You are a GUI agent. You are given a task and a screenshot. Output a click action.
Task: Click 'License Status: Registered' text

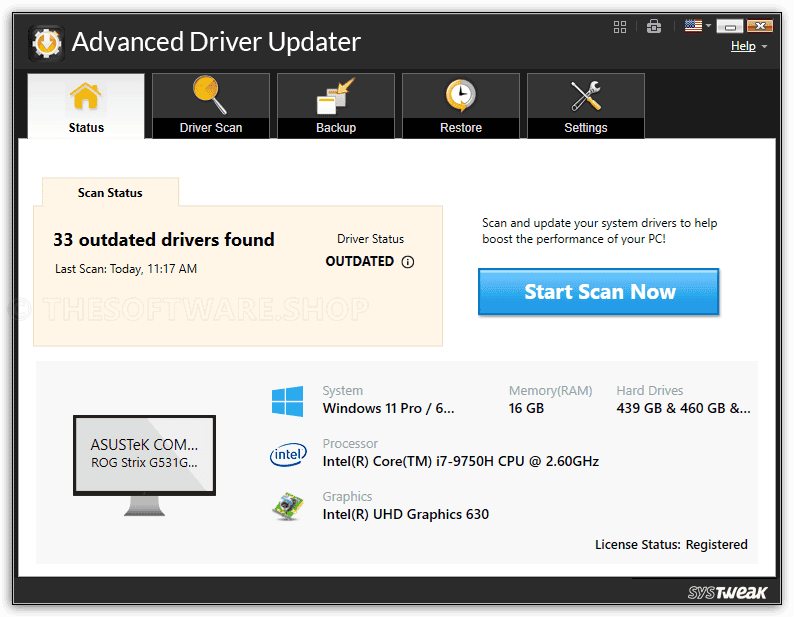pos(671,545)
